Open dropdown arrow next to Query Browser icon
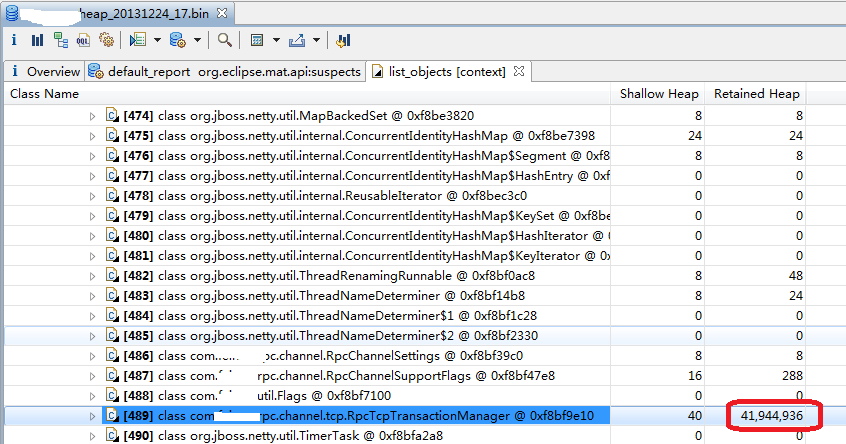 [197, 40]
